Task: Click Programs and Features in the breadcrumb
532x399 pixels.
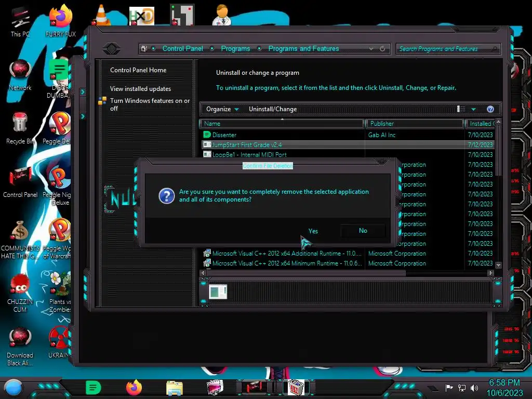Action: tap(303, 48)
